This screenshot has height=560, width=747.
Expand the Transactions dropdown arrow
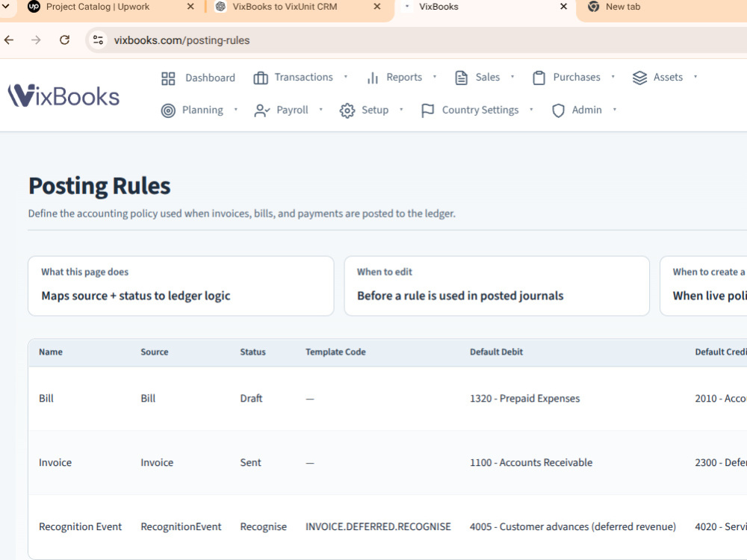pyautogui.click(x=346, y=77)
